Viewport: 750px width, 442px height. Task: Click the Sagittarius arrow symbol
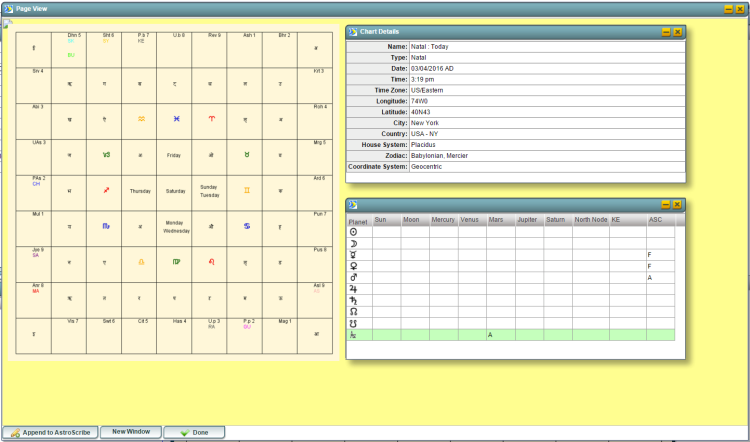tap(106, 189)
